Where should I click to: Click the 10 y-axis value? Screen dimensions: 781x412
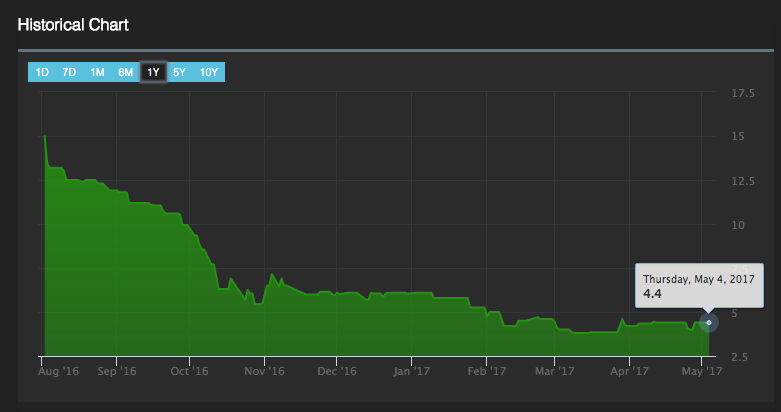pyautogui.click(x=738, y=225)
